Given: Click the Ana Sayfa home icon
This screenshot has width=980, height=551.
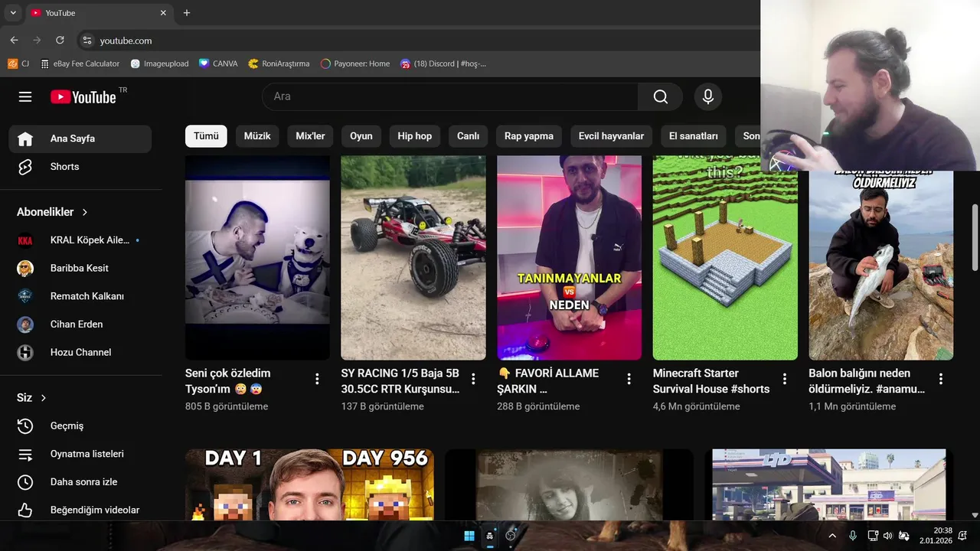Looking at the screenshot, I should click(x=25, y=139).
